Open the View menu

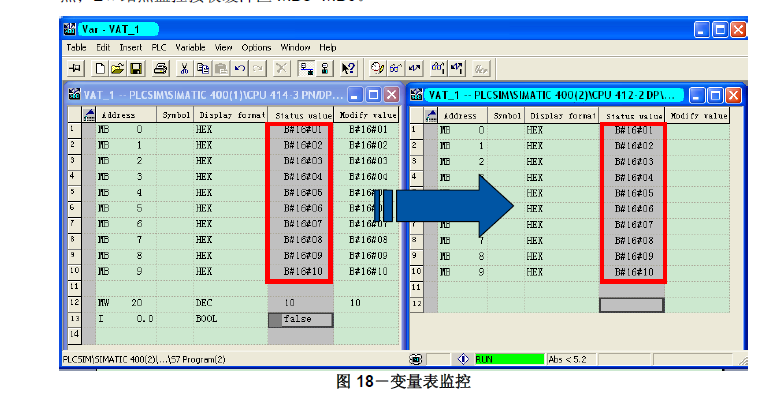(223, 47)
